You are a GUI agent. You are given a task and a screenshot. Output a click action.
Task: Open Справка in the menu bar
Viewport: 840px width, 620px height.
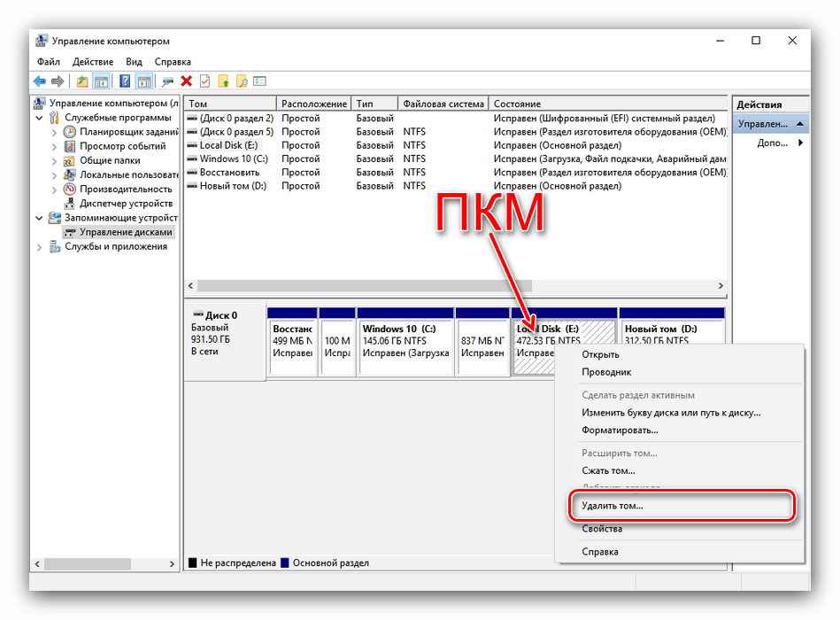(173, 62)
